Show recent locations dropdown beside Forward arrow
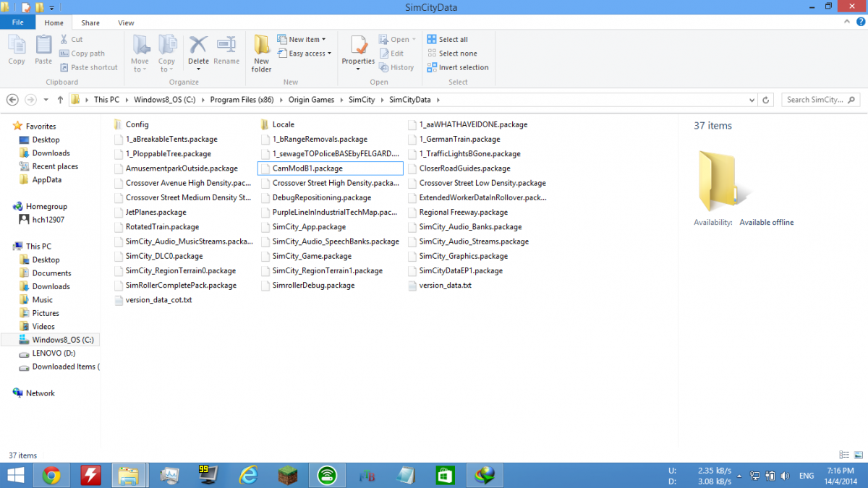 pyautogui.click(x=46, y=100)
